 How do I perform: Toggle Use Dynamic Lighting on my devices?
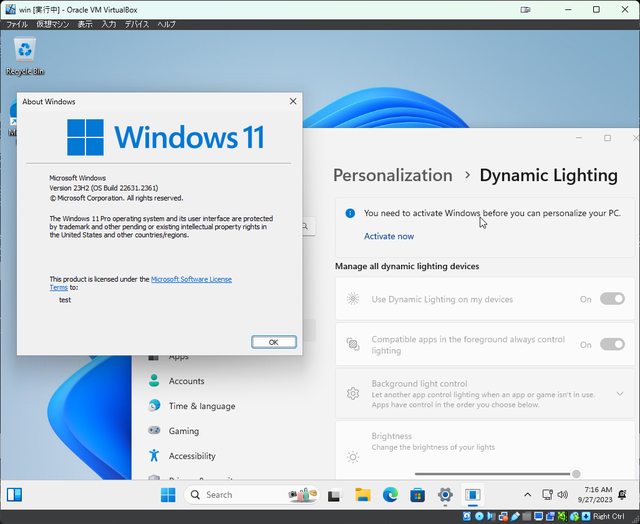tap(612, 299)
